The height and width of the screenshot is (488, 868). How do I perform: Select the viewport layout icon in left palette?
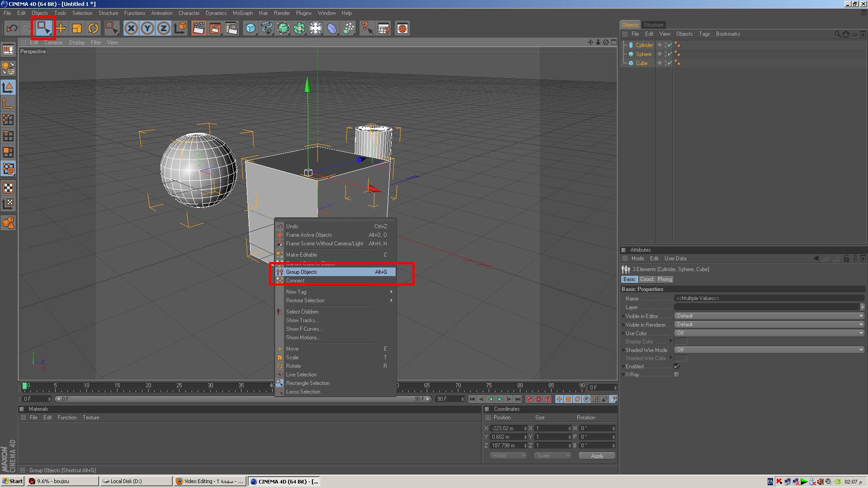(8, 50)
